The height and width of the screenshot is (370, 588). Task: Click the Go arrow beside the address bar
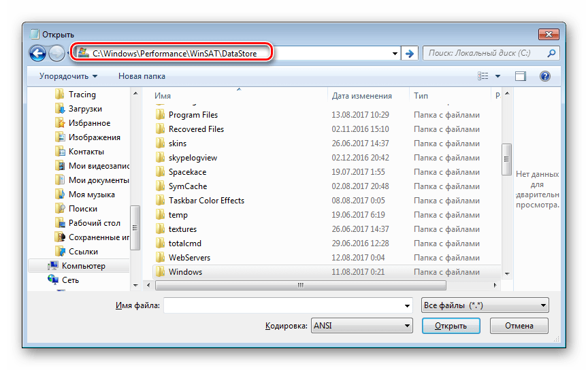(x=410, y=54)
